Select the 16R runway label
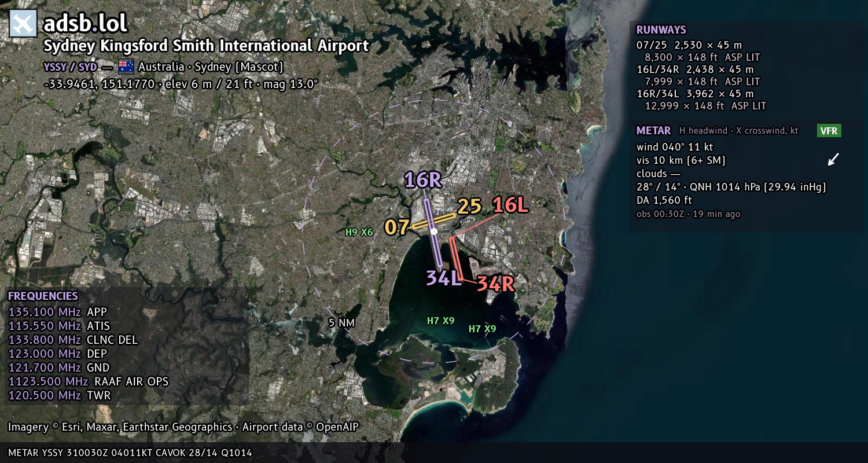The height and width of the screenshot is (463, 868). click(x=423, y=180)
